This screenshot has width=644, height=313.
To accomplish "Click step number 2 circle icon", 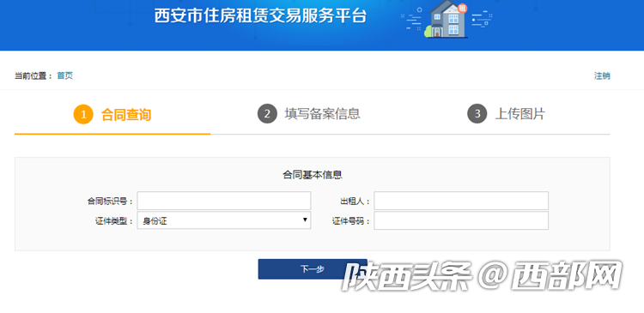I will point(267,114).
